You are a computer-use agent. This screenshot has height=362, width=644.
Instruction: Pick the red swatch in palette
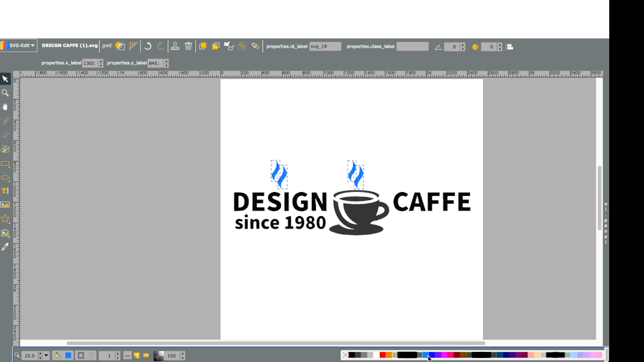click(x=382, y=355)
